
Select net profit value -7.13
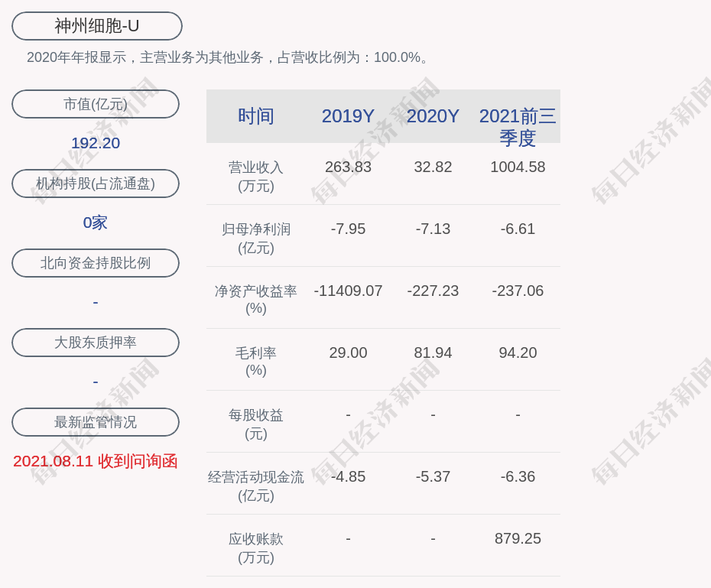[433, 229]
